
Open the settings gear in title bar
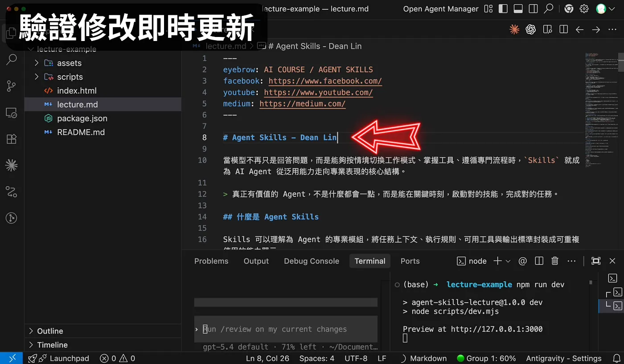click(584, 9)
